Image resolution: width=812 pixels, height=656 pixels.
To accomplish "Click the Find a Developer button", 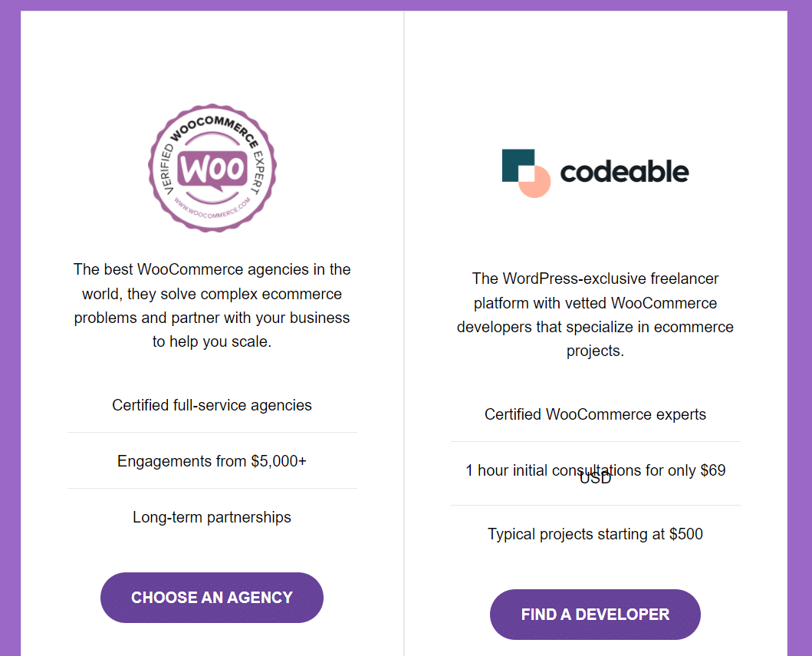I will [595, 614].
